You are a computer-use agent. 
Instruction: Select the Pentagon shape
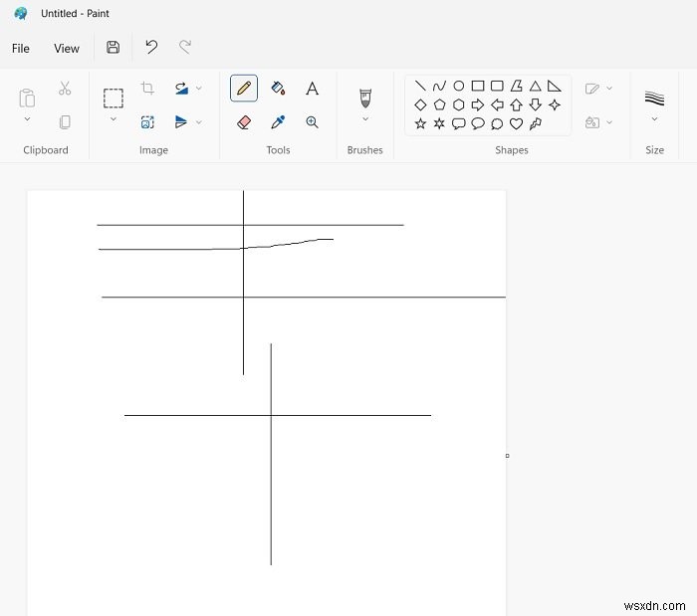pyautogui.click(x=439, y=104)
